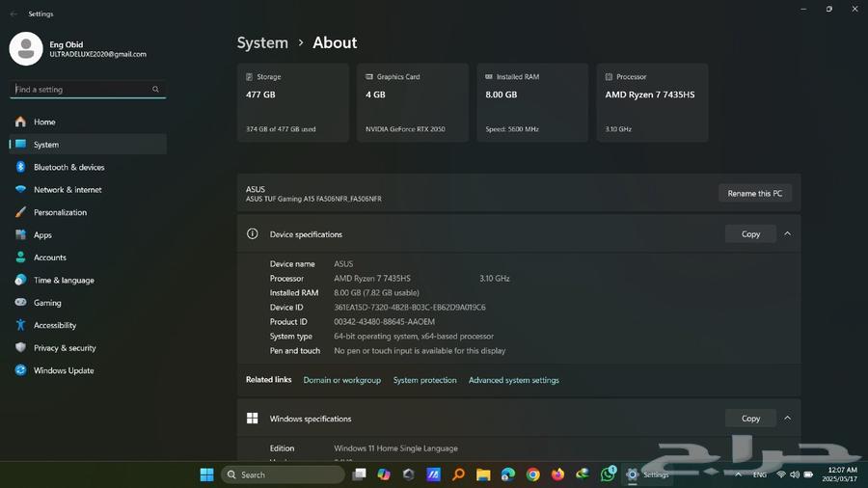Click the battery tray icon
This screenshot has width=868, height=488.
[809, 474]
